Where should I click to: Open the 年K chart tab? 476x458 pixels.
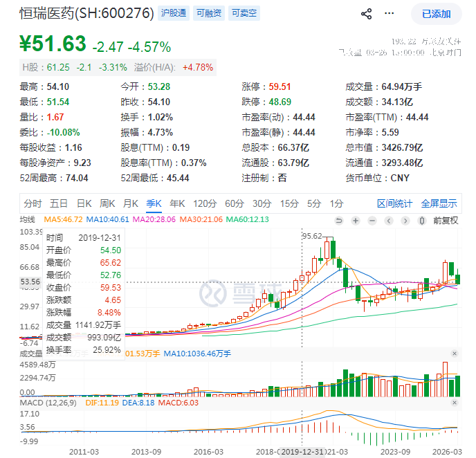(177, 203)
